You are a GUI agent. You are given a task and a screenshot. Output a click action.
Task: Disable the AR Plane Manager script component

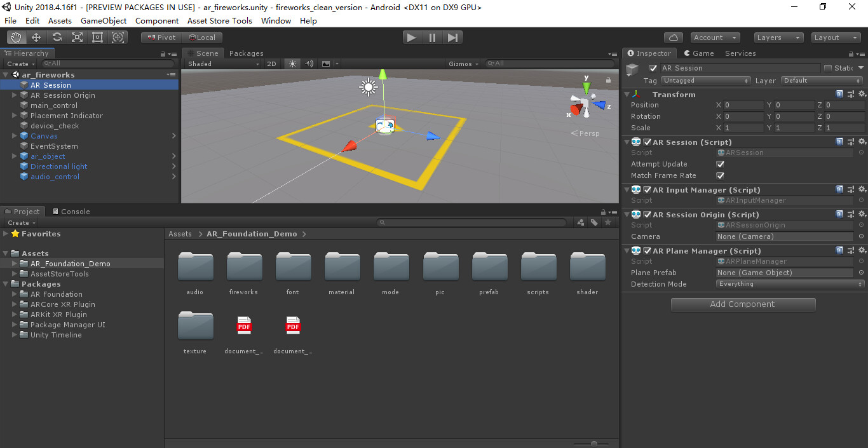[x=646, y=250]
